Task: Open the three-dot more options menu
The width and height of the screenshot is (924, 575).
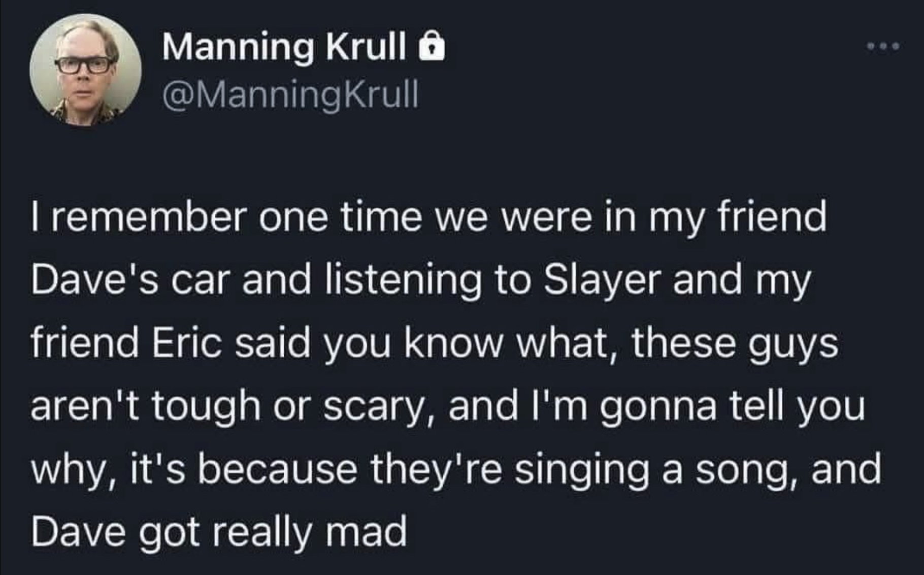Action: (883, 47)
